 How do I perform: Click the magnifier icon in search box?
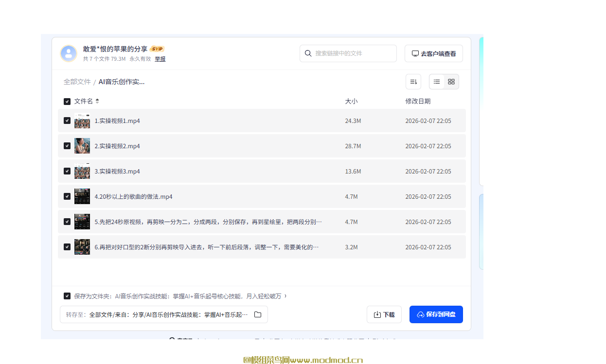click(x=308, y=53)
